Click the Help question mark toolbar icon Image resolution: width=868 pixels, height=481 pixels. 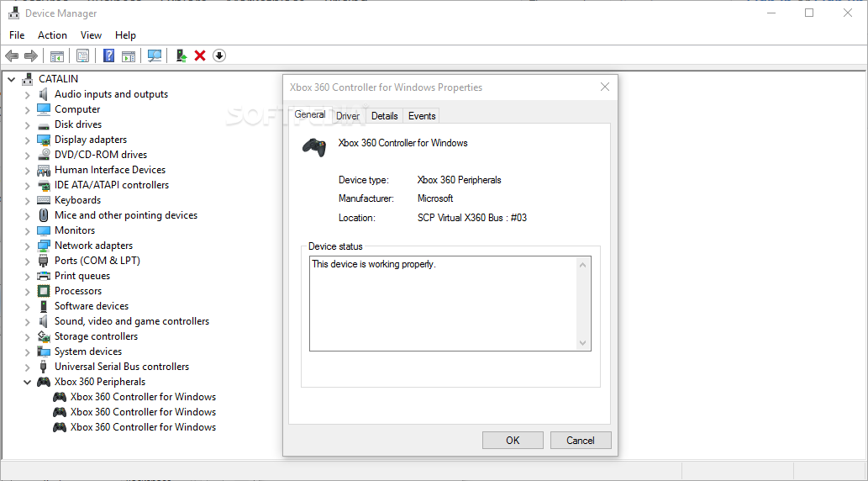[109, 55]
